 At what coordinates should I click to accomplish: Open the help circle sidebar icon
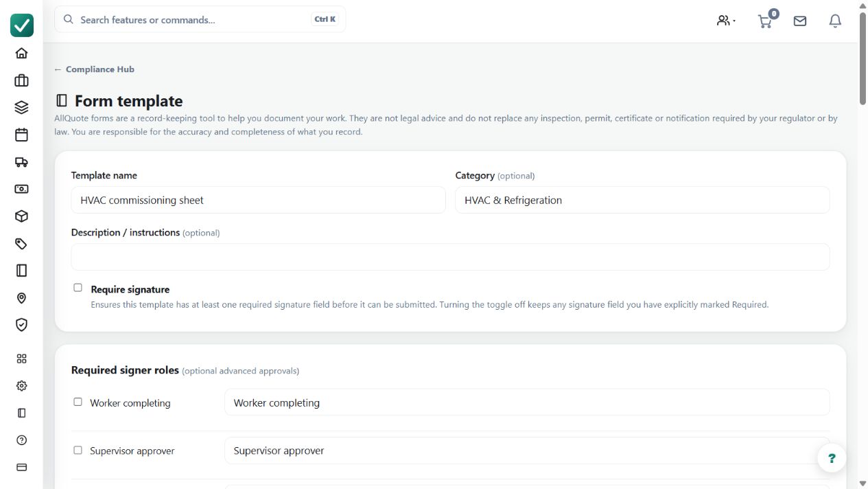(21, 440)
